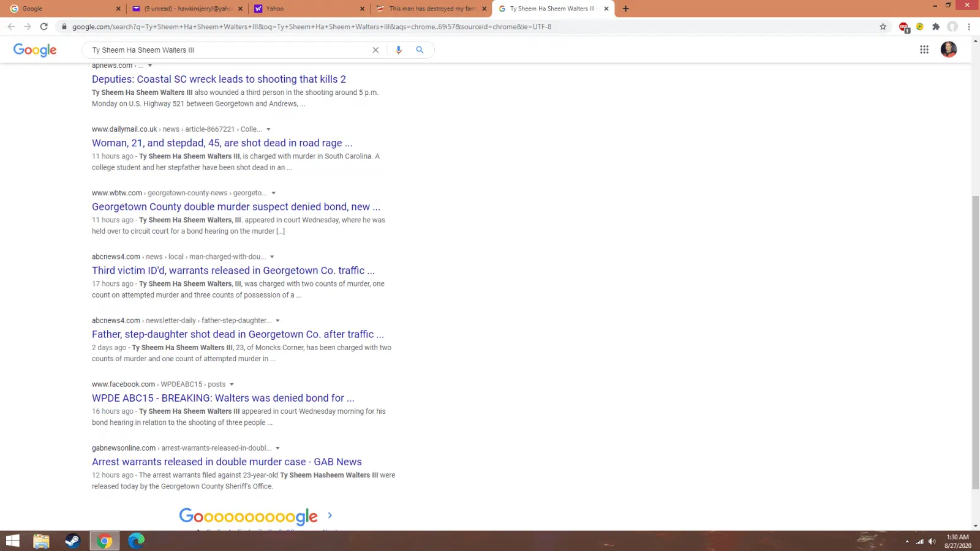This screenshot has width=980, height=551.
Task: Return to Google home via the logo
Action: (x=35, y=50)
